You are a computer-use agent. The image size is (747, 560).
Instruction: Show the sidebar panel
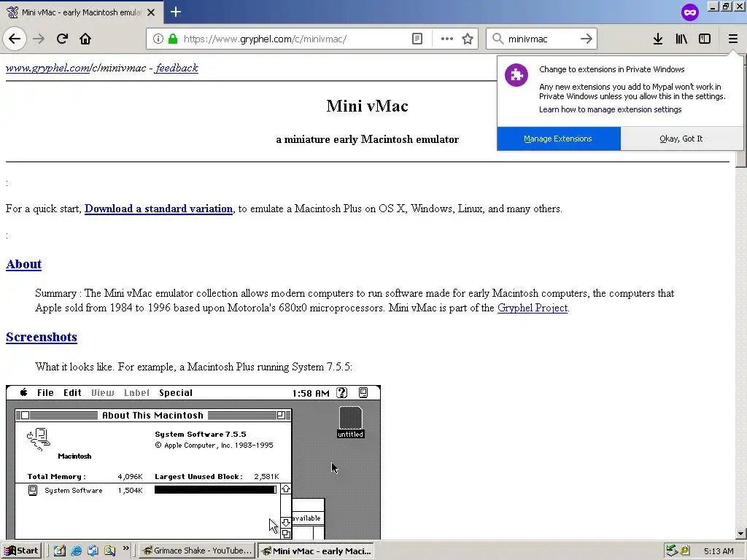coord(705,39)
